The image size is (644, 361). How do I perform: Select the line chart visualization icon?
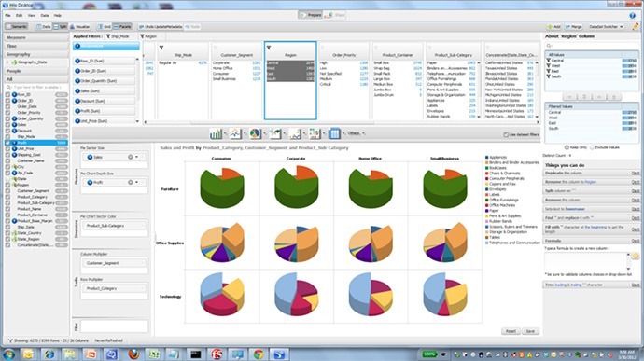[x=235, y=133]
